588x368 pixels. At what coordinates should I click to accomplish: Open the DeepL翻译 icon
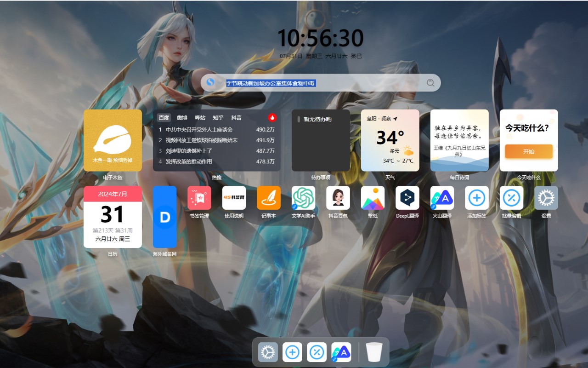(x=407, y=198)
